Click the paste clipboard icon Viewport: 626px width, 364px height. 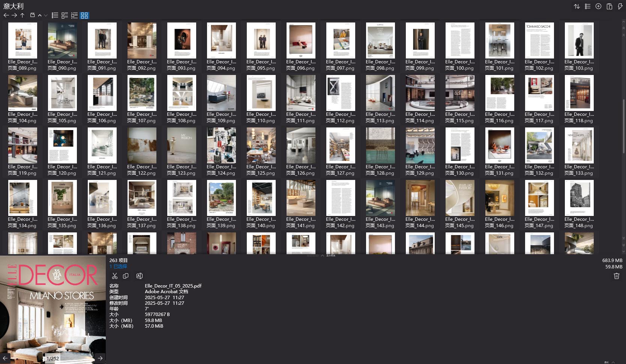[609, 6]
